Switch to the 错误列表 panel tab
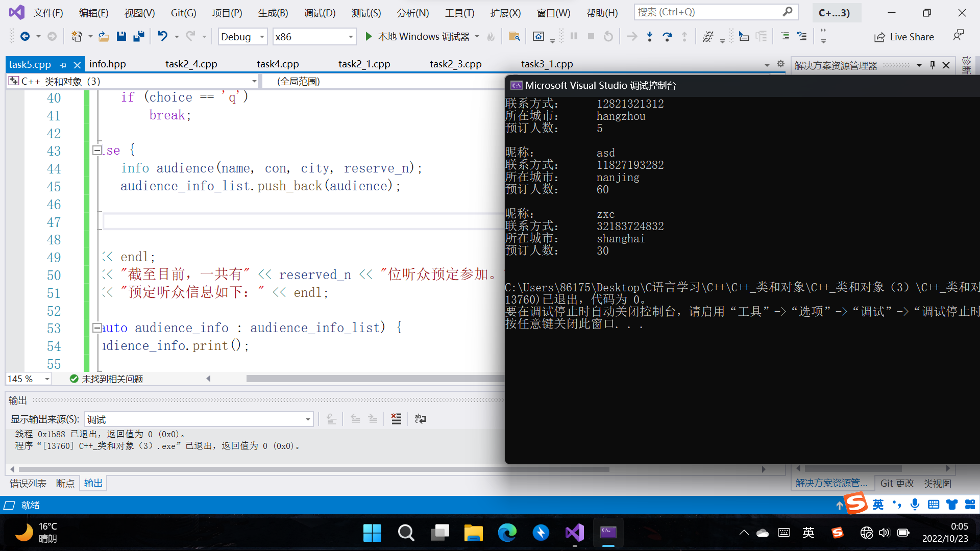980x551 pixels. (x=28, y=483)
